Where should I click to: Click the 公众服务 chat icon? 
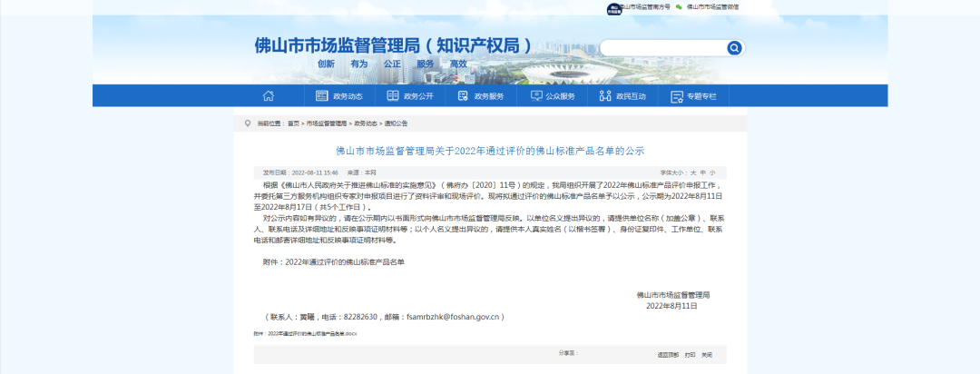[536, 95]
